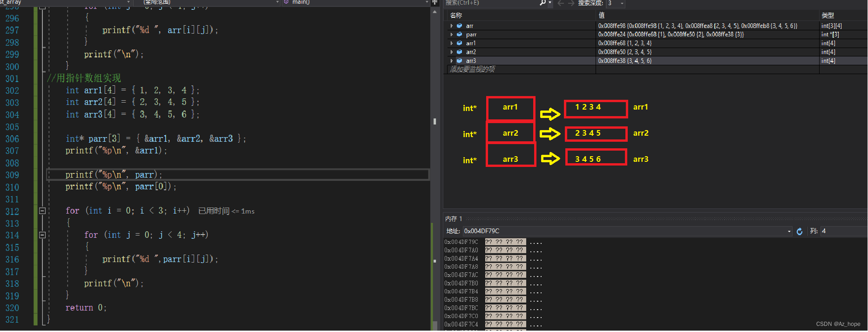Open the global scope navigation dropdown
The image size is (868, 332).
point(278,2)
